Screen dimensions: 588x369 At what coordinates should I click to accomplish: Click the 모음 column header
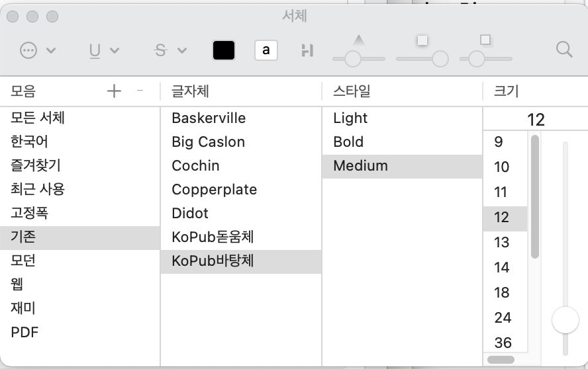tap(23, 91)
